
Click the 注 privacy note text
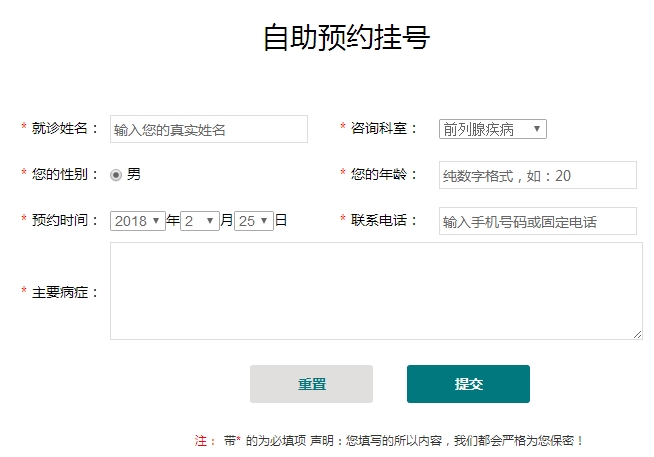pos(388,441)
